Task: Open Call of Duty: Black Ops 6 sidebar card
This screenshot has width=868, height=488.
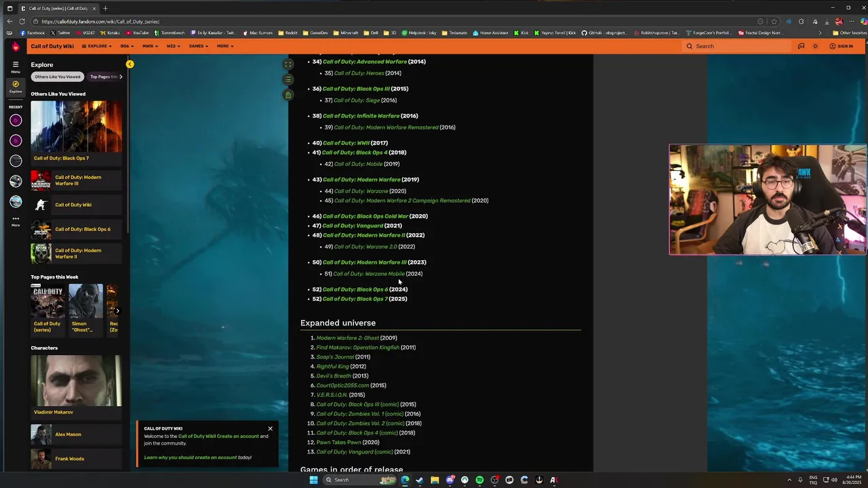Action: (x=76, y=229)
